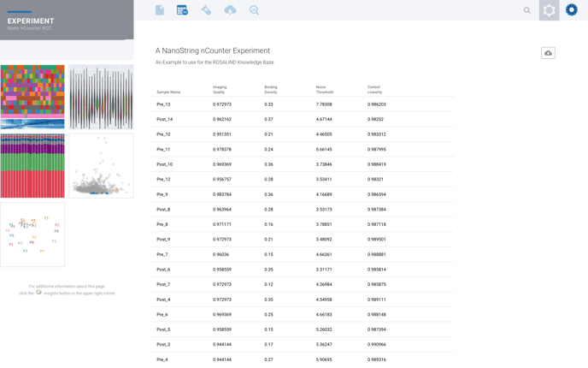
Task: Click control linearity value 0.989501
Action: click(377, 240)
